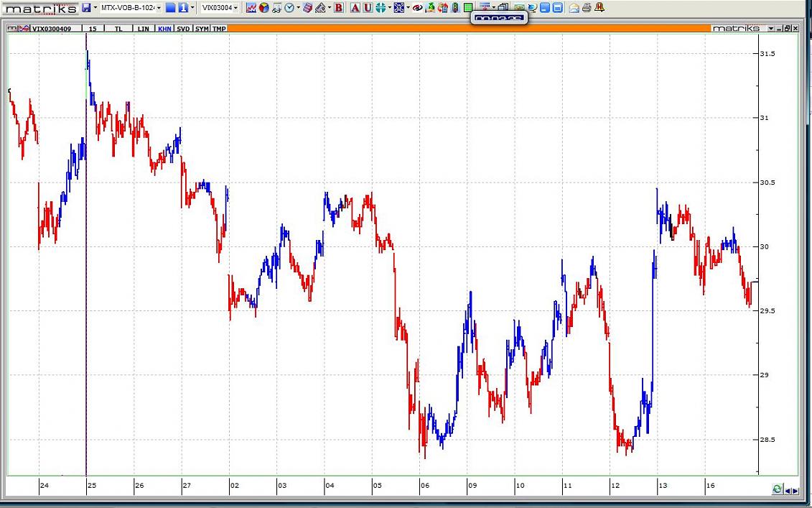Open the line chart icon in toolbar
The height and width of the screenshot is (508, 812).
click(x=251, y=8)
